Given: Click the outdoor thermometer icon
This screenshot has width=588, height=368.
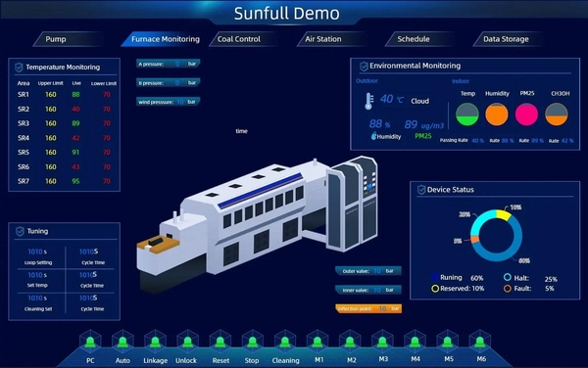Looking at the screenshot, I should click(369, 101).
